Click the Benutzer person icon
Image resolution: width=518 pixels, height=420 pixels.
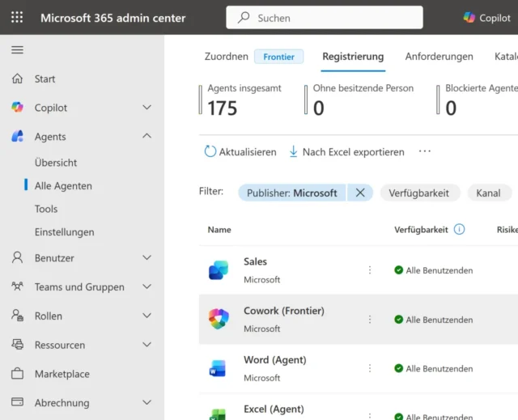tap(17, 257)
